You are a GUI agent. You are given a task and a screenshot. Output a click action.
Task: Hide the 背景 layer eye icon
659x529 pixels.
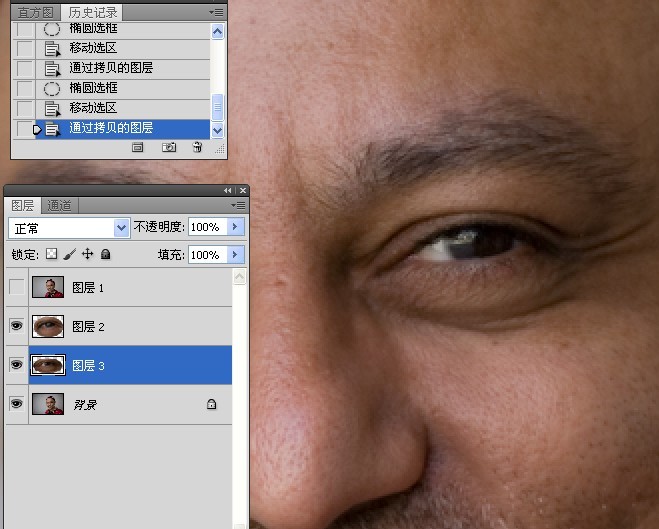(17, 404)
